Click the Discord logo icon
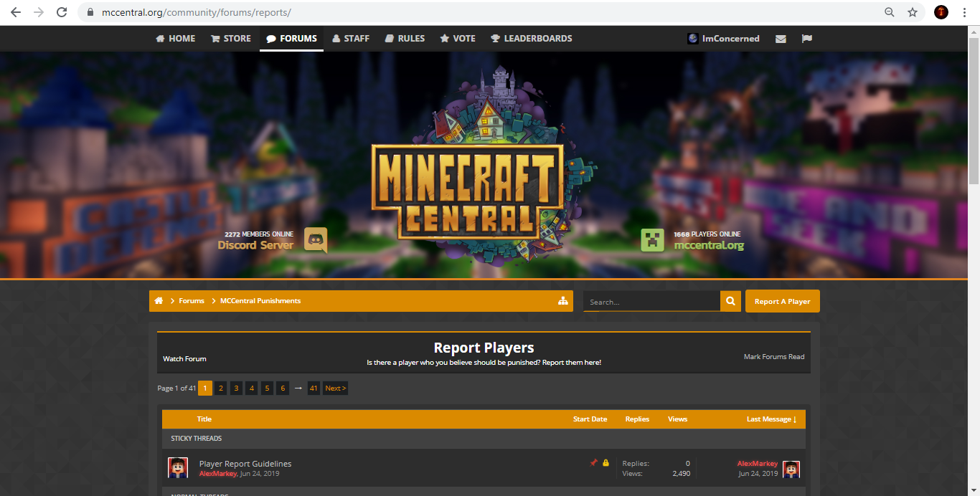This screenshot has height=496, width=980. (316, 240)
